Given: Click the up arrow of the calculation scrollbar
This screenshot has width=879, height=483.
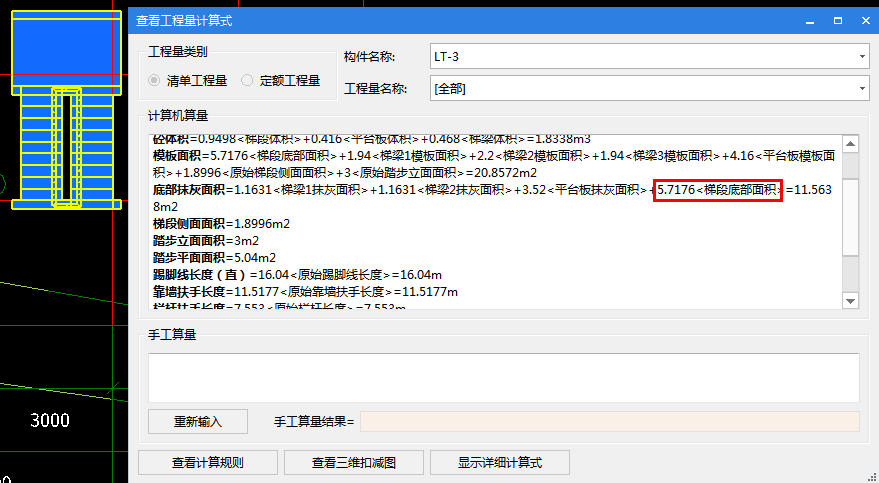Looking at the screenshot, I should point(850,144).
